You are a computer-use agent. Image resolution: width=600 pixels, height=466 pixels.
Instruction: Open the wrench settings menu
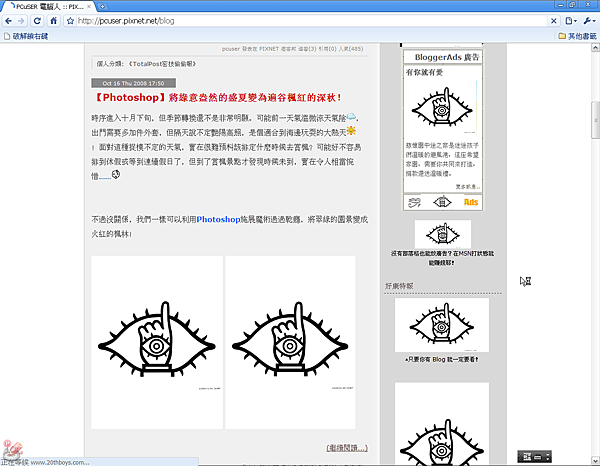click(x=589, y=21)
